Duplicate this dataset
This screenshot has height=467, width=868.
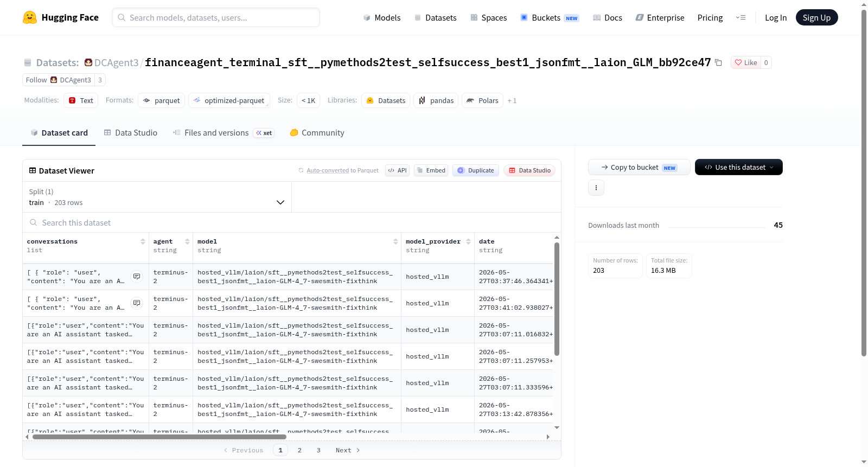[x=476, y=170]
